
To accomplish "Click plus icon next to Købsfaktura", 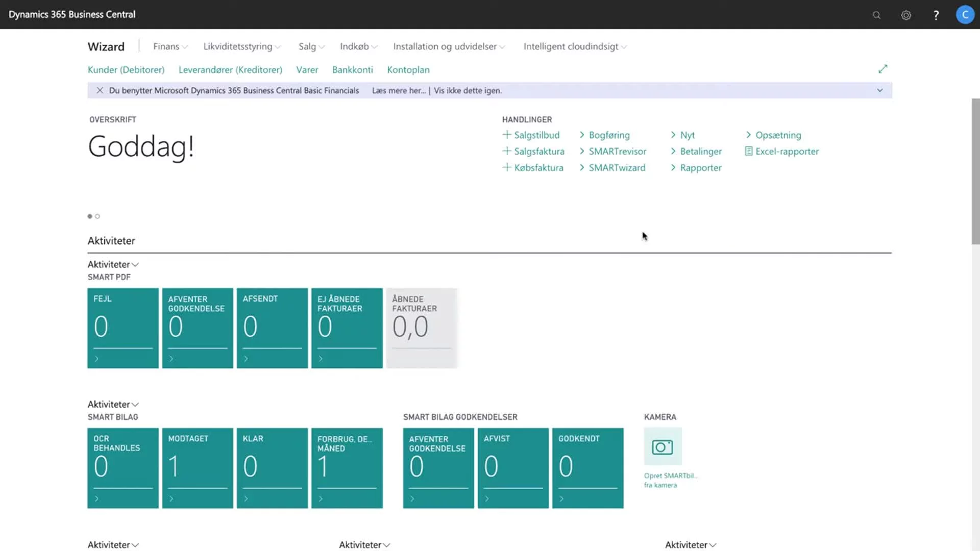I will 507,167.
